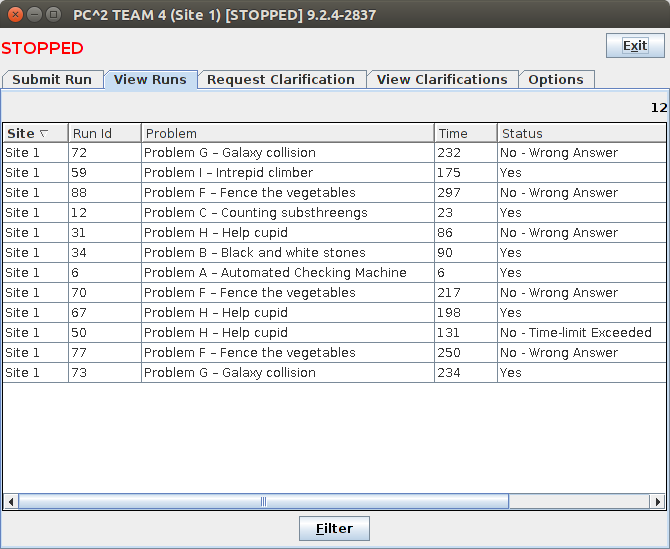Viewport: 670px width, 549px height.
Task: Select the View Runs tab
Action: click(150, 80)
